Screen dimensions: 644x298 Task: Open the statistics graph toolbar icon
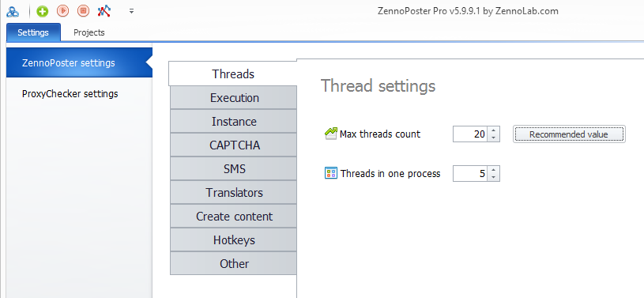(x=104, y=11)
